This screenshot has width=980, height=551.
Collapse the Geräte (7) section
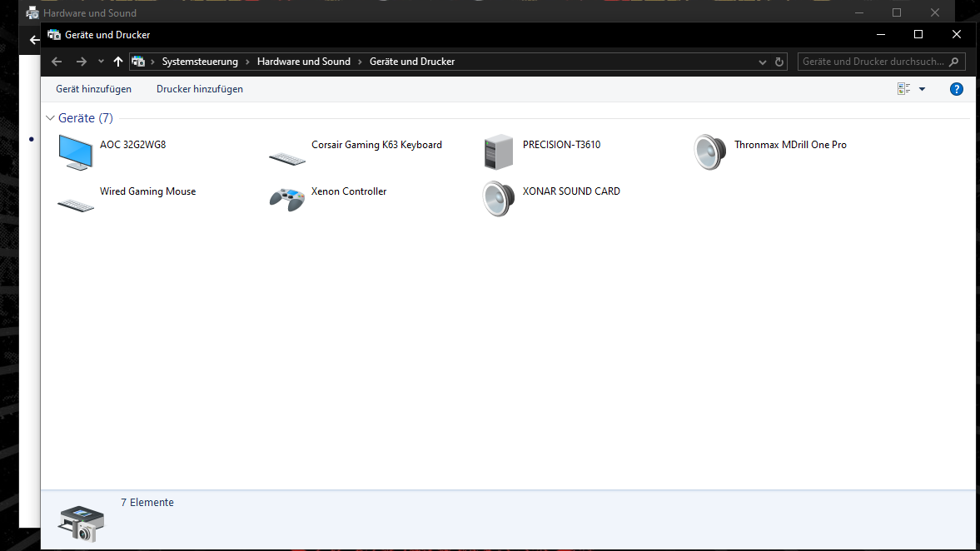(x=49, y=117)
